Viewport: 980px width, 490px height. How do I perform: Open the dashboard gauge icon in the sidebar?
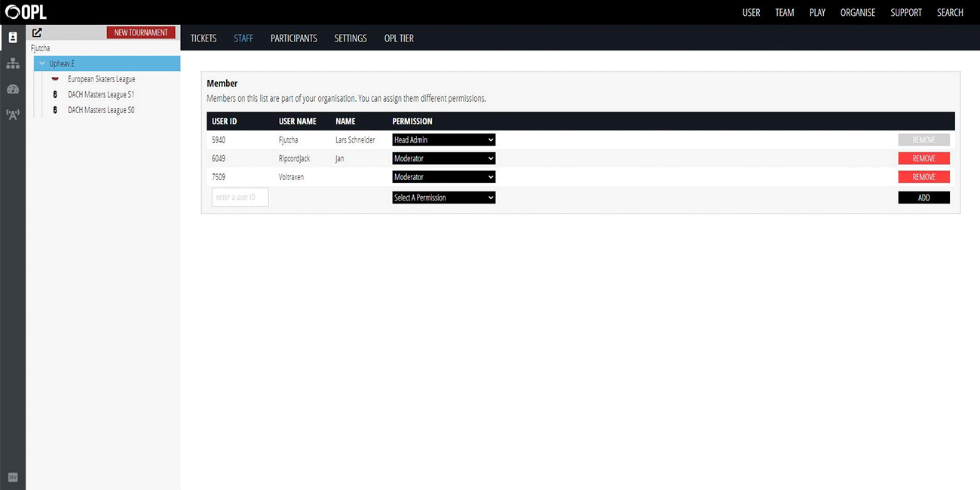tap(13, 89)
